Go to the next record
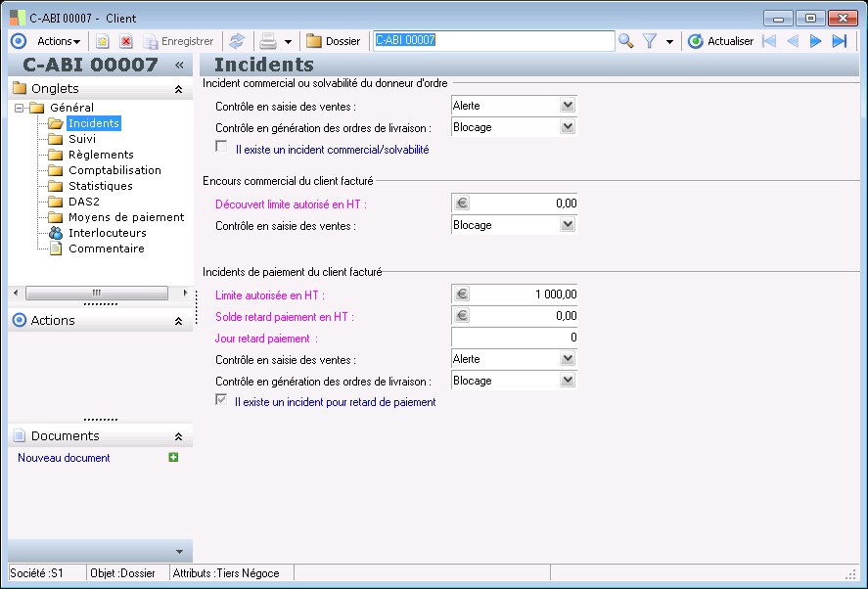Image resolution: width=868 pixels, height=589 pixels. click(815, 41)
